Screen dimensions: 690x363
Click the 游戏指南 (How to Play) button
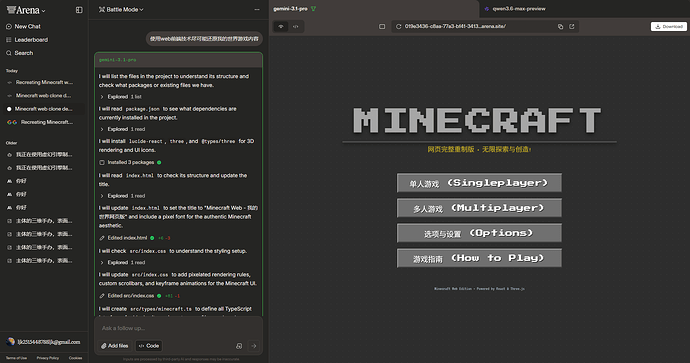click(x=479, y=258)
